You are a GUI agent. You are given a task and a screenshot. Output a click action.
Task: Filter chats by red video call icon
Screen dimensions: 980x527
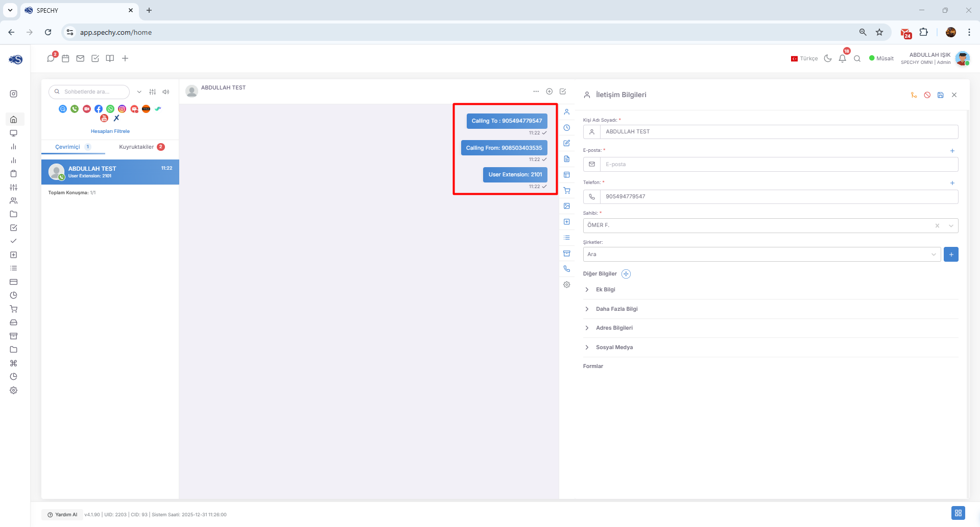click(87, 109)
